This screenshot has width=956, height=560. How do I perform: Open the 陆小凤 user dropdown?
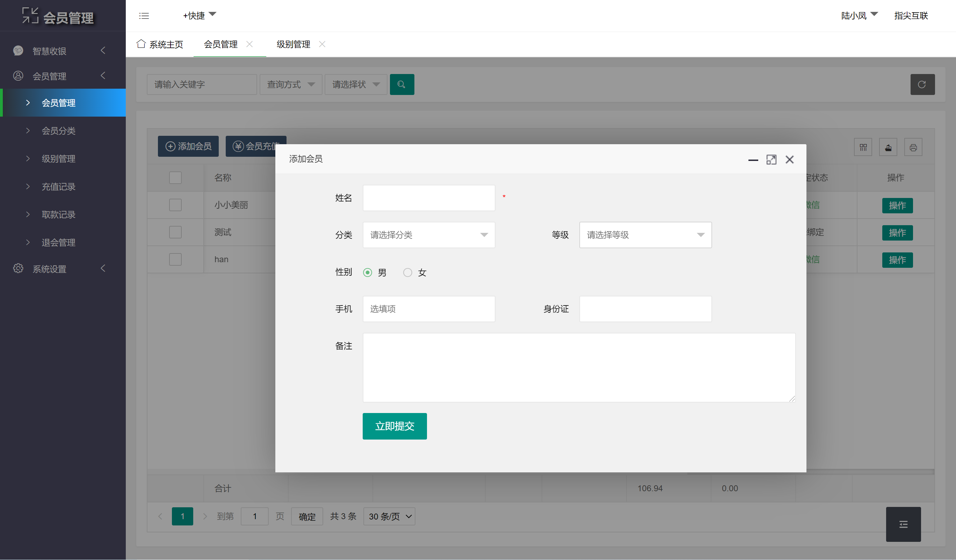859,15
